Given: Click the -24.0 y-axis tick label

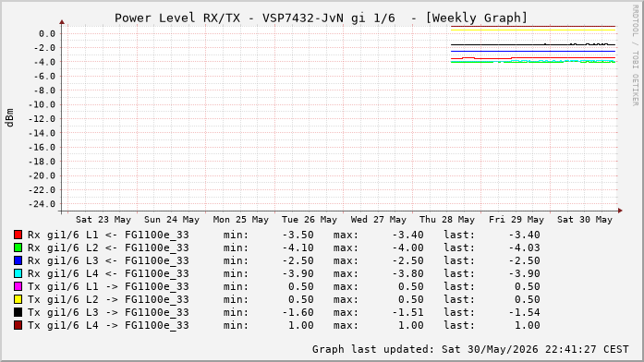Looking at the screenshot, I should click(42, 204).
